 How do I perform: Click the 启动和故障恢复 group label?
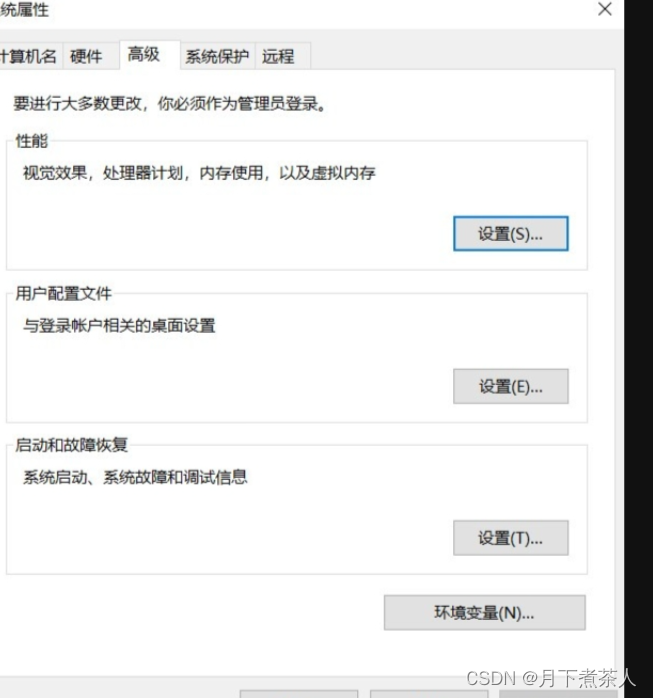[x=71, y=445]
